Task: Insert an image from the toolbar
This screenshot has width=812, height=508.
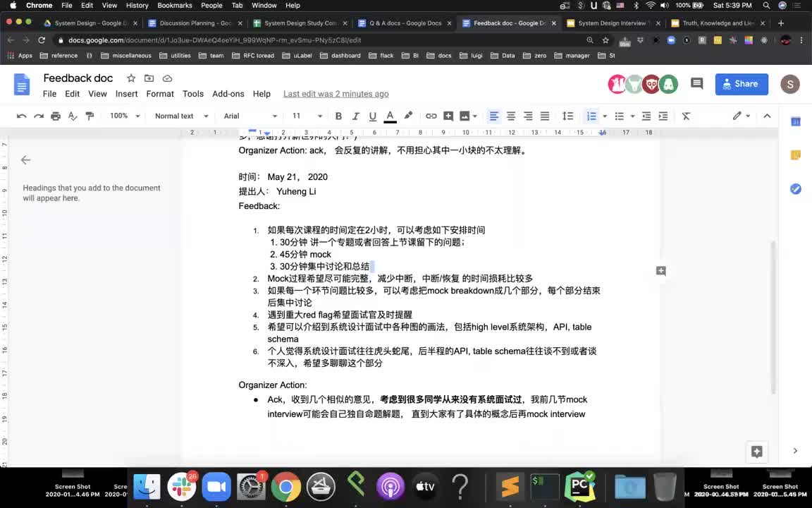Action: point(465,116)
